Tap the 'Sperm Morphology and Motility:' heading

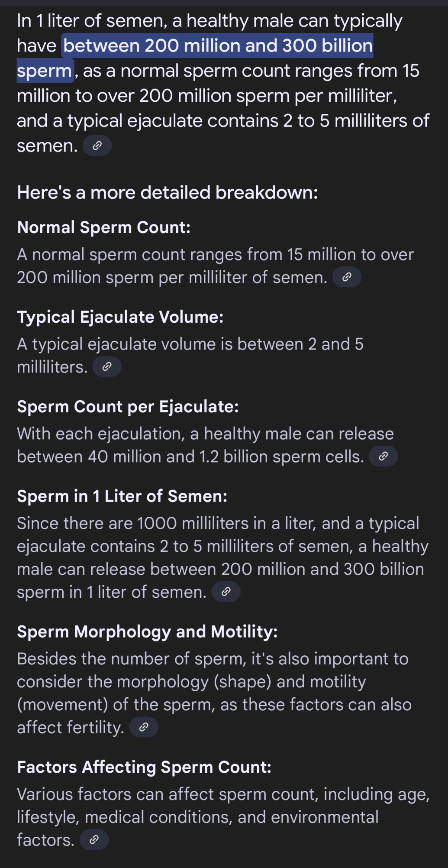point(147,632)
